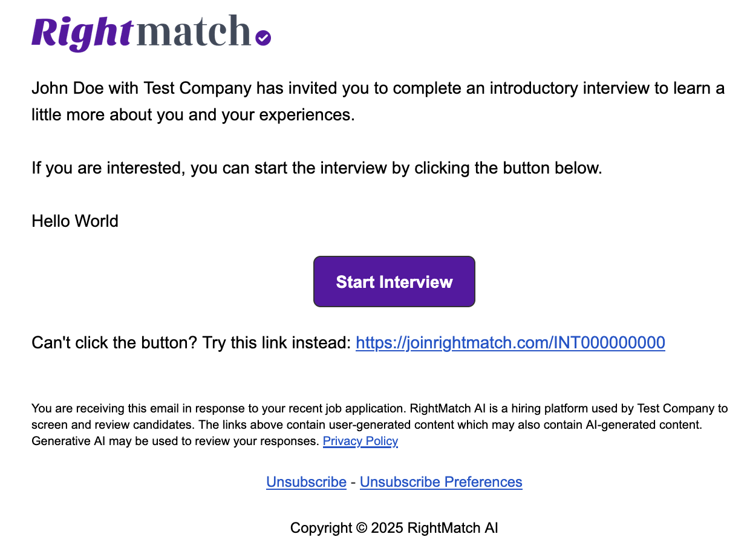The image size is (750, 560).
Task: Open the Privacy Policy link
Action: [x=360, y=441]
